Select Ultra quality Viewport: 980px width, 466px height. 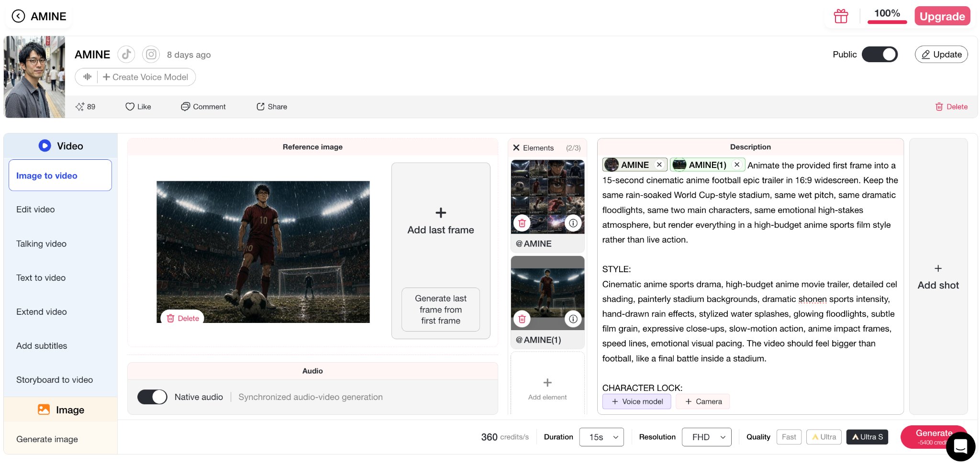824,437
